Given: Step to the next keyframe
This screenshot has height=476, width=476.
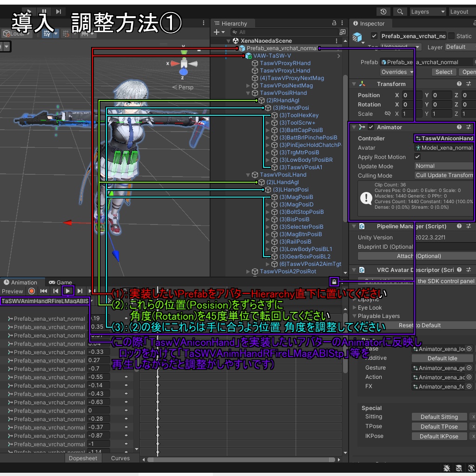Looking at the screenshot, I should (80, 291).
